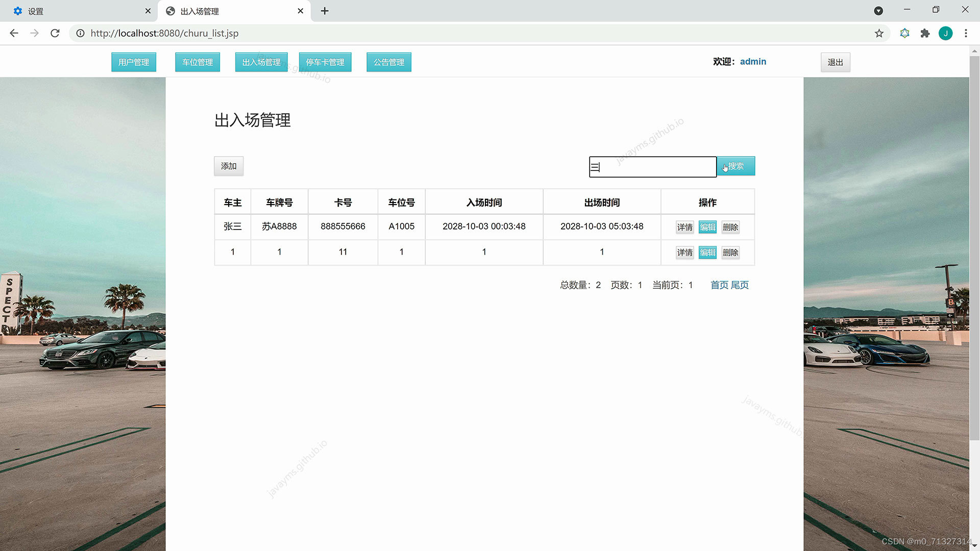The width and height of the screenshot is (980, 551).
Task: Open a new browser tab
Action: click(x=325, y=11)
